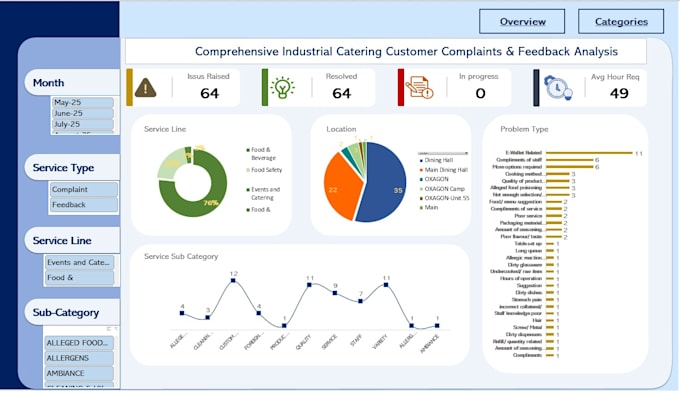Click the dashboard title text box
Screen dimensions: 680x395
click(x=386, y=51)
